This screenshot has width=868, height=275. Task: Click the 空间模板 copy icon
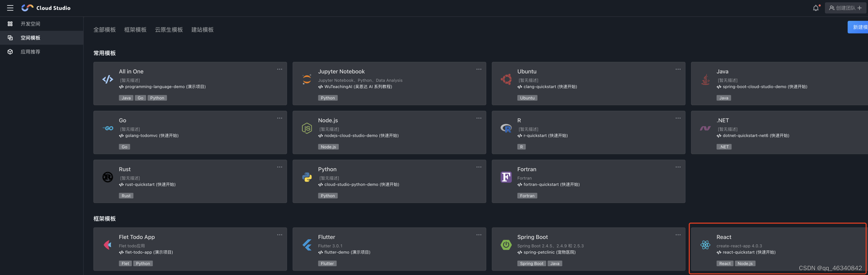pyautogui.click(x=10, y=38)
